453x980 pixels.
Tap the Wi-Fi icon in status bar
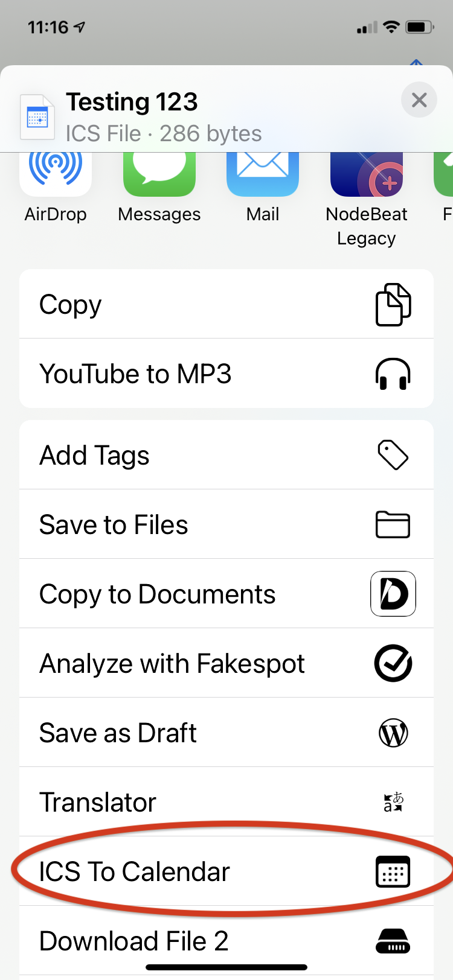(x=391, y=27)
